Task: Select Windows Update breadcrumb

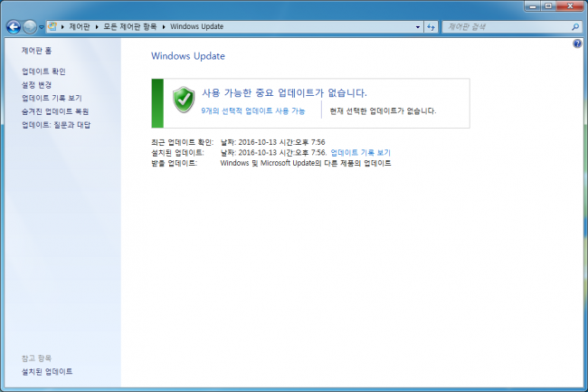Action: pyautogui.click(x=197, y=26)
